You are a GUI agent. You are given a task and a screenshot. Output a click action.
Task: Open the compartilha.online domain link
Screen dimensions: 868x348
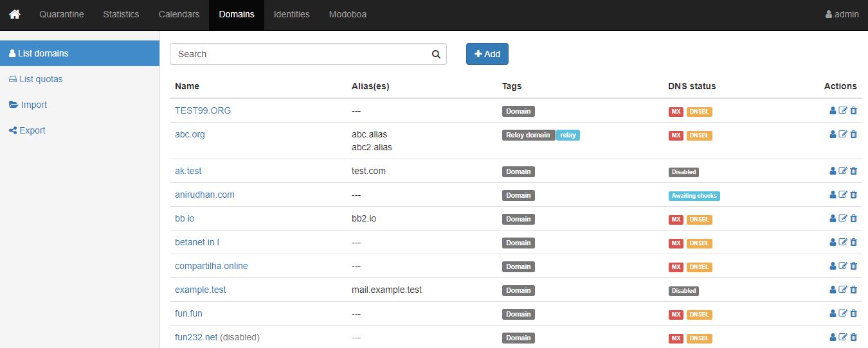211,266
